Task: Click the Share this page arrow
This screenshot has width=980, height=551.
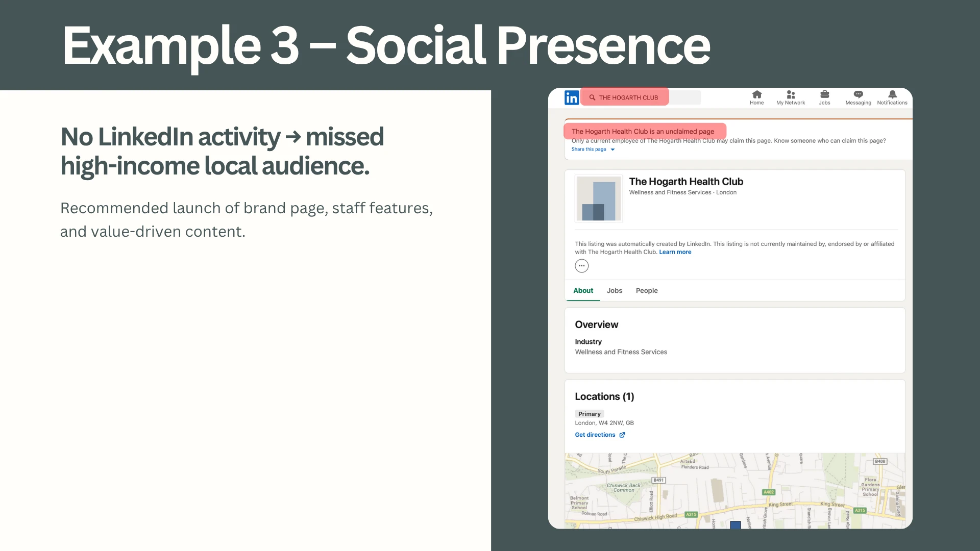Action: (612, 150)
